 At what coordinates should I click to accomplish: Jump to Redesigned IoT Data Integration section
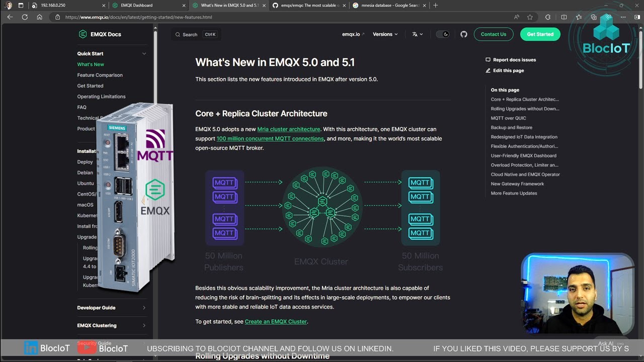pyautogui.click(x=524, y=137)
